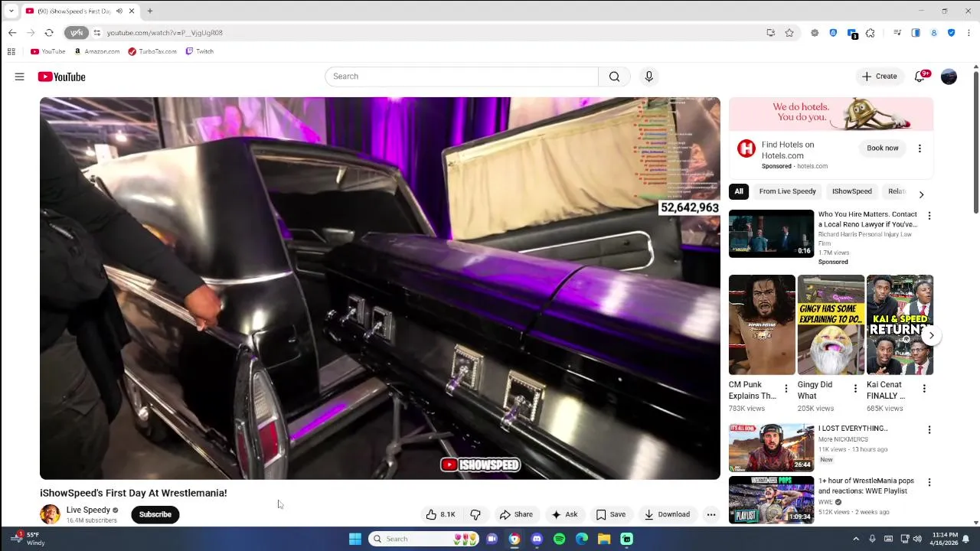
Task: Start voice search with microphone icon
Action: click(648, 77)
